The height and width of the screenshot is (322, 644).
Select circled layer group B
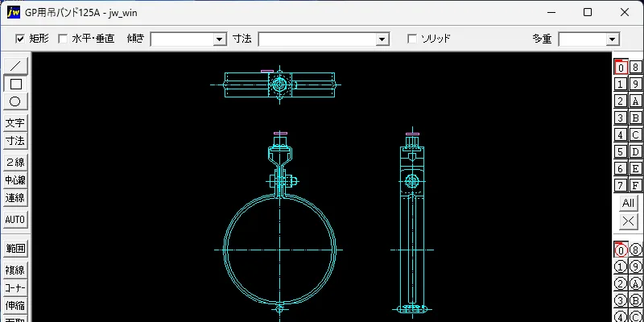click(x=635, y=300)
